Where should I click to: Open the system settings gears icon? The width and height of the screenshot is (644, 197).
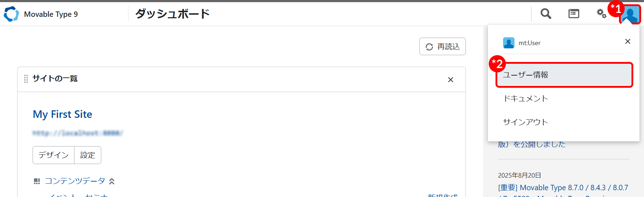(x=601, y=14)
